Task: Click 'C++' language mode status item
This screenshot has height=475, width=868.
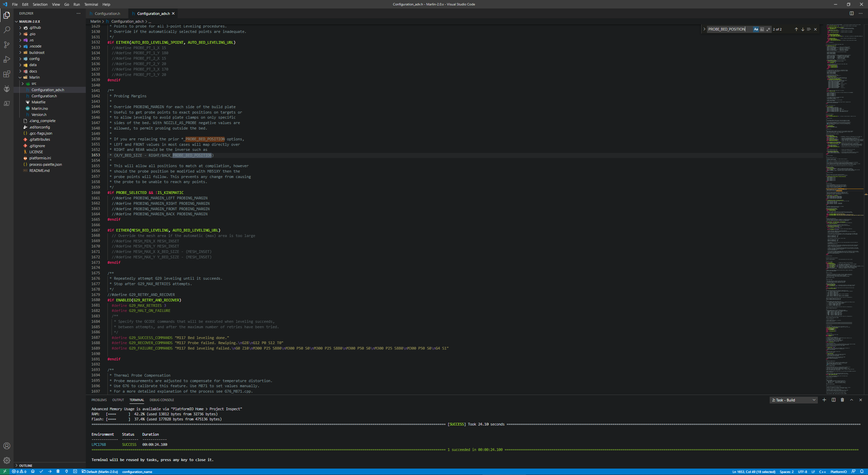Action: click(822, 472)
